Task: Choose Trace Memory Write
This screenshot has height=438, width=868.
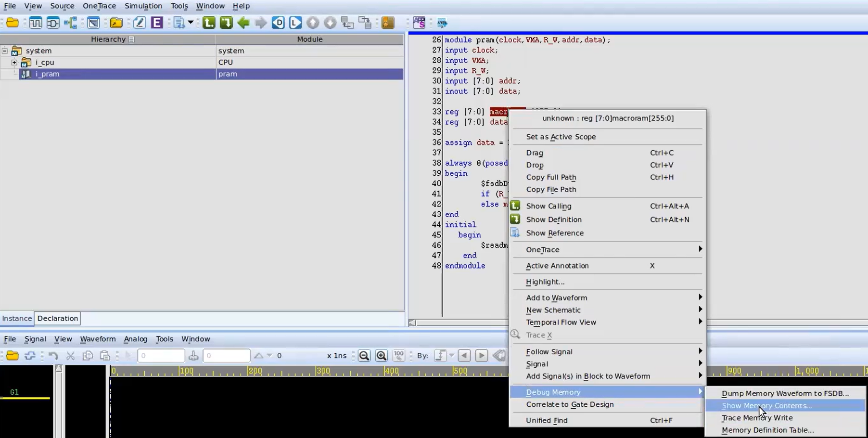Action: 785,418
